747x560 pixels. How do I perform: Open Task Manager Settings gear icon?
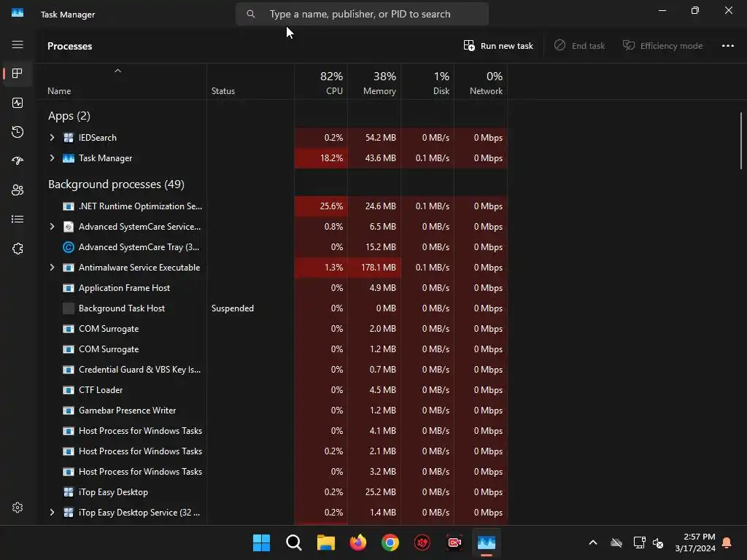click(x=18, y=507)
